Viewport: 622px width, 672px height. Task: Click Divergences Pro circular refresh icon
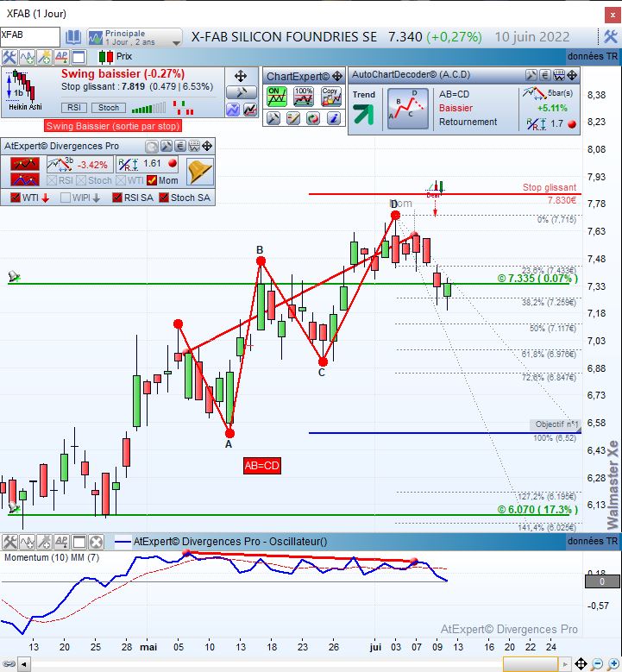(x=151, y=147)
